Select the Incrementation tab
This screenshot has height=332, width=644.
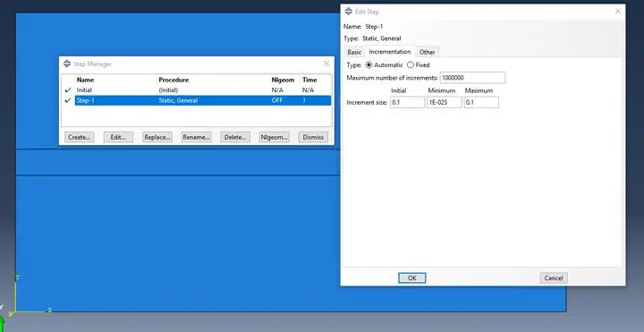(390, 52)
